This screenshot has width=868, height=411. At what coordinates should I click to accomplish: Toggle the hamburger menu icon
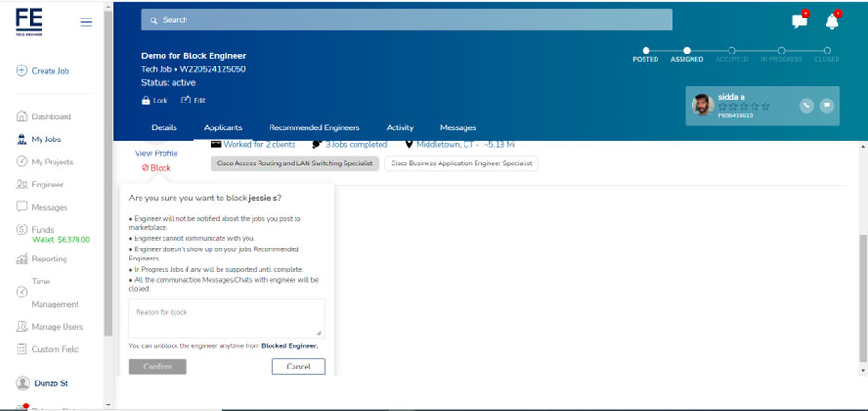tap(87, 22)
